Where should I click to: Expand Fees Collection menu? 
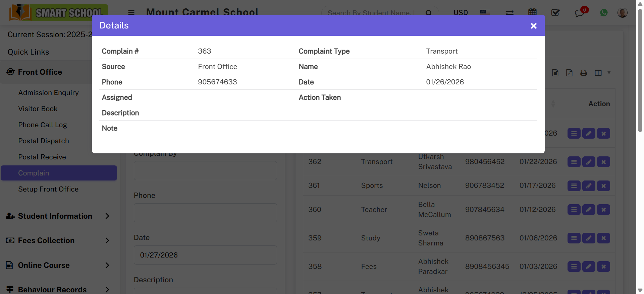click(58, 240)
